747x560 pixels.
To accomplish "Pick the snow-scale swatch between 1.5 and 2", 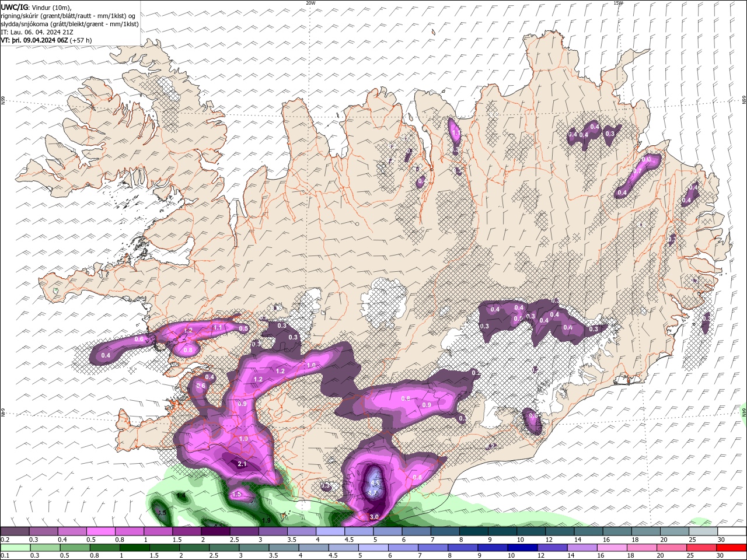I will point(187,531).
